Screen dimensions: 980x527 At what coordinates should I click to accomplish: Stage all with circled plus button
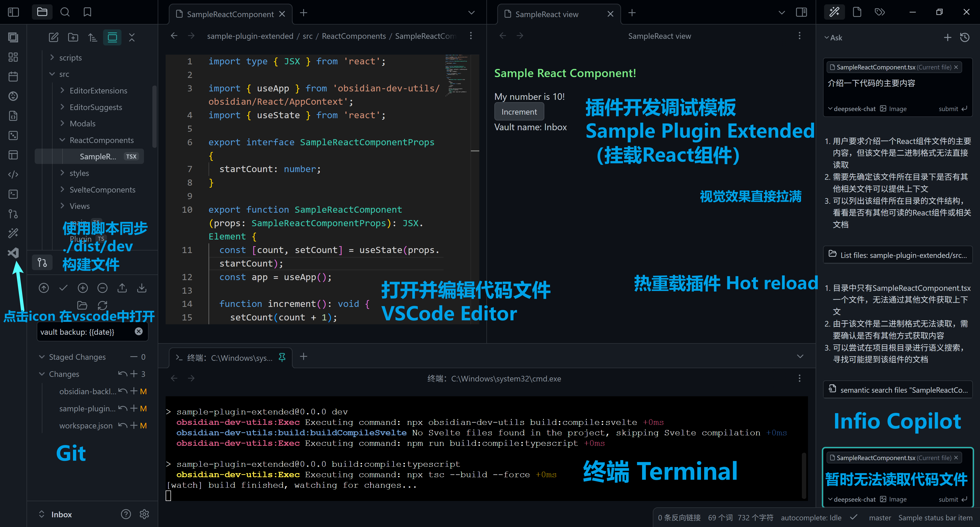pyautogui.click(x=82, y=288)
